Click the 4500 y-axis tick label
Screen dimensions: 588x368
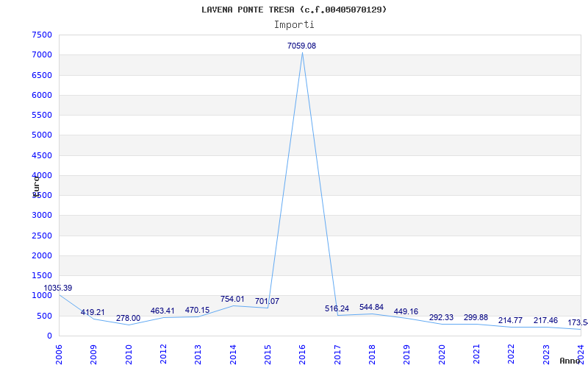[42, 155]
